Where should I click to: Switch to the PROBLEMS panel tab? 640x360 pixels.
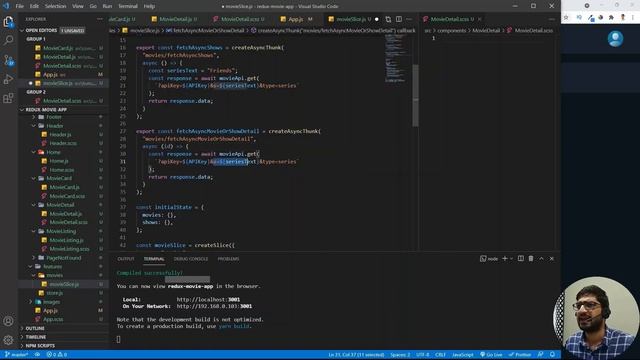[x=228, y=259]
